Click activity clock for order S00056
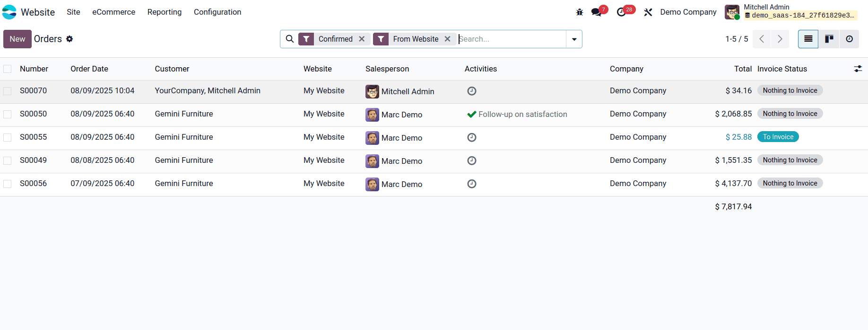868x330 pixels. click(x=472, y=184)
